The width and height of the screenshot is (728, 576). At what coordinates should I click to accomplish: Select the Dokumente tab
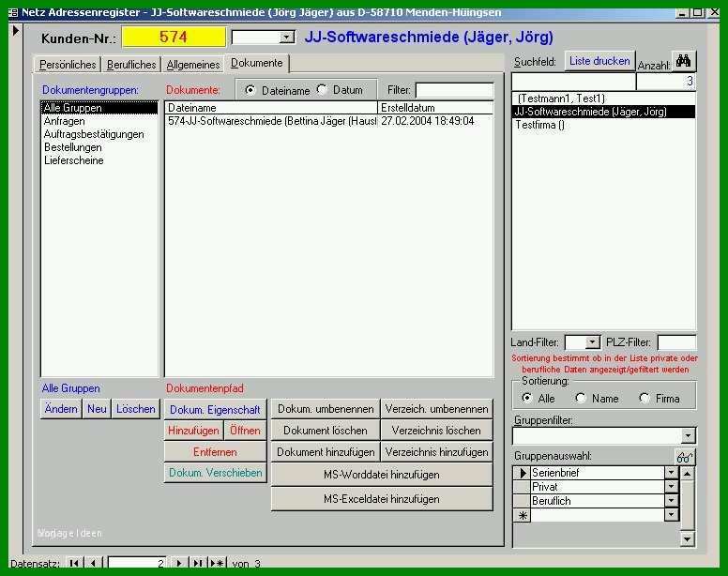click(x=257, y=63)
